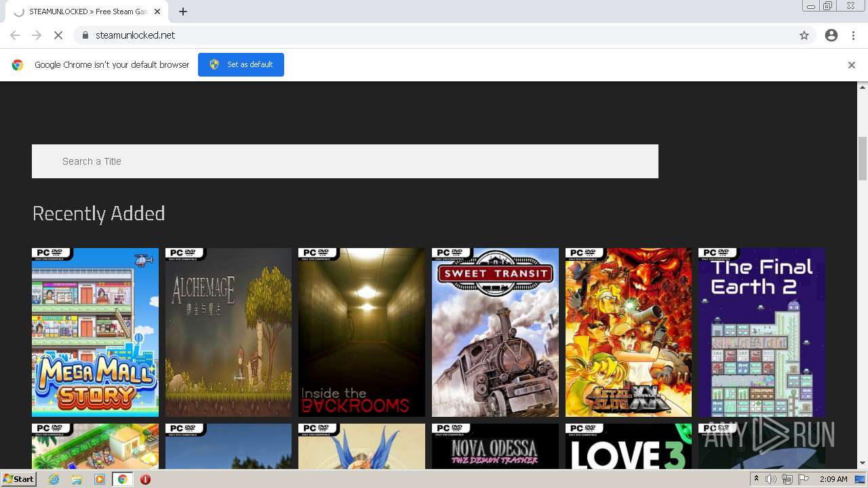Screen dimensions: 868x488
Task: Open the Sweet Transit game
Action: click(x=495, y=332)
